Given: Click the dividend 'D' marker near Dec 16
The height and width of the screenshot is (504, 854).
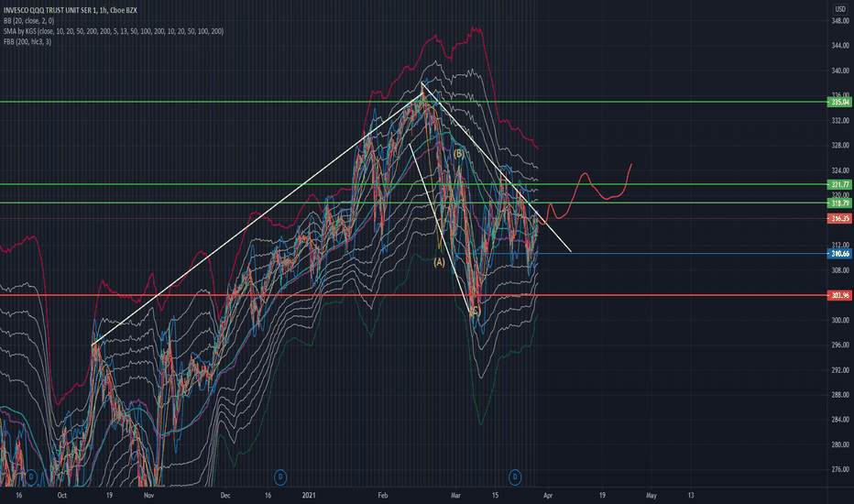Looking at the screenshot, I should click(x=280, y=477).
